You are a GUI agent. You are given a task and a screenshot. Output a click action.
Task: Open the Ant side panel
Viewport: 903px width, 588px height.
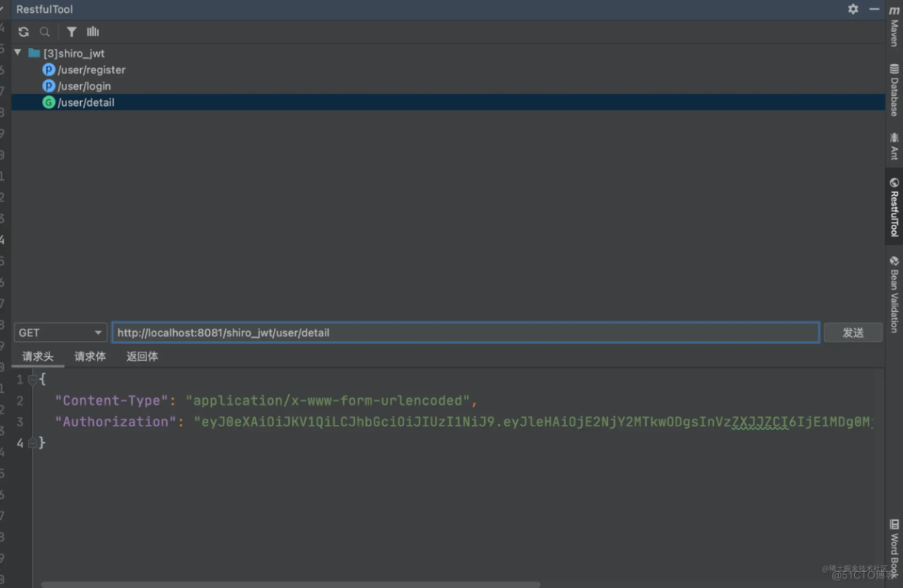[x=894, y=146]
